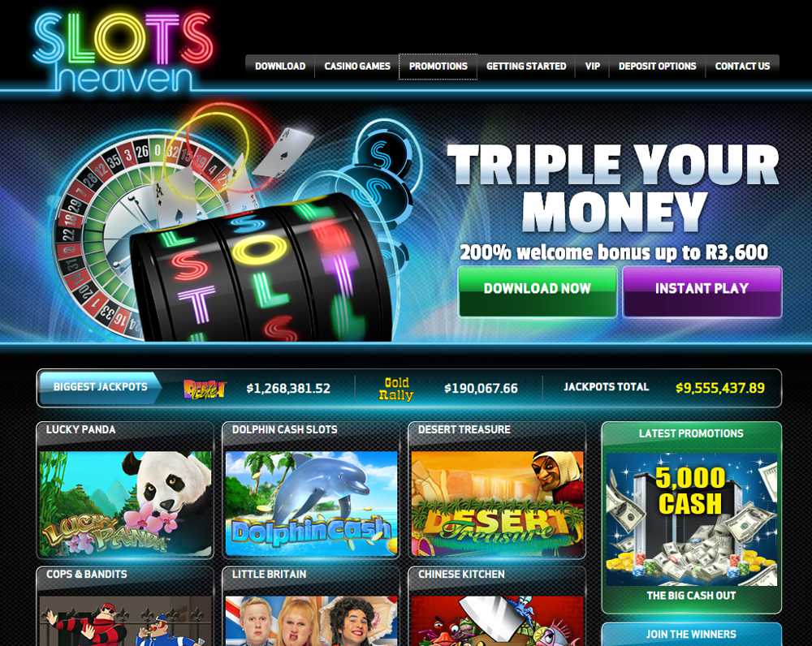Image resolution: width=812 pixels, height=646 pixels.
Task: Open the VIP menu item
Action: click(x=593, y=67)
